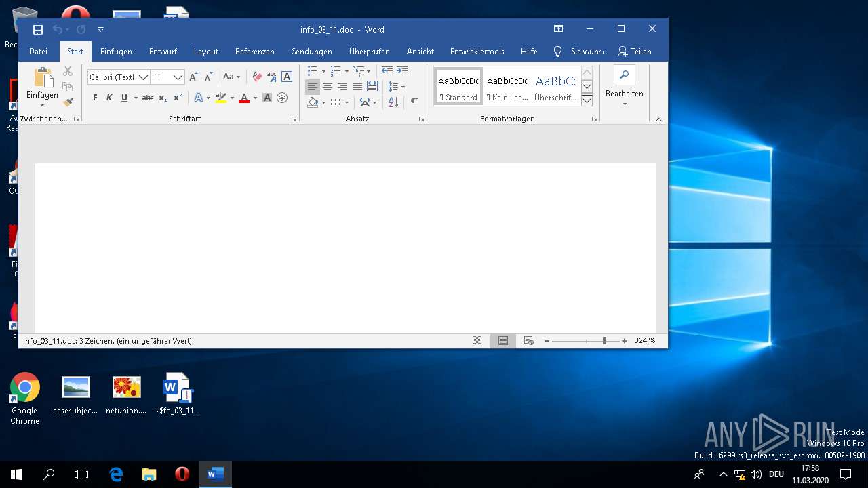
Task: Open the font size dropdown
Action: (x=178, y=77)
